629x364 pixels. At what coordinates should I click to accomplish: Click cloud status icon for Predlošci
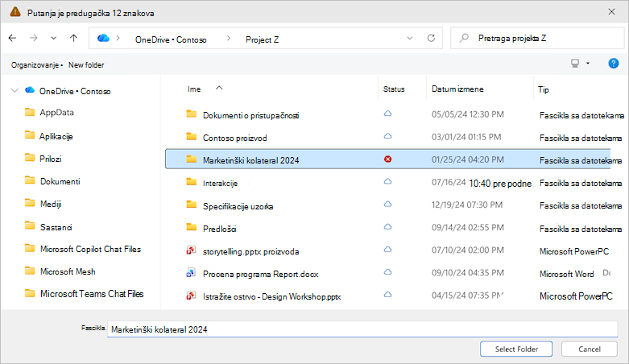pos(387,227)
